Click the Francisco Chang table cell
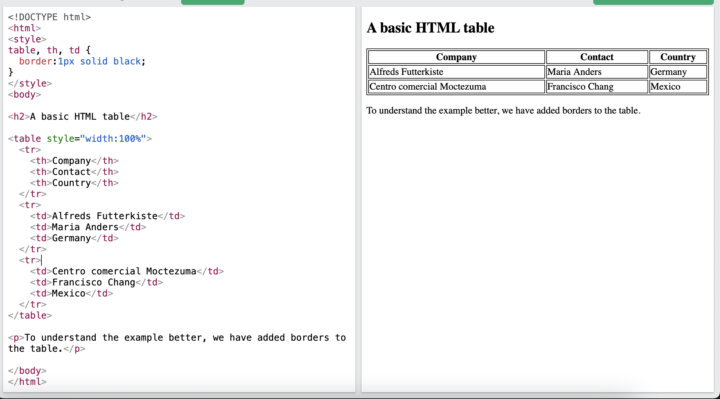This screenshot has height=399, width=720. [x=596, y=86]
